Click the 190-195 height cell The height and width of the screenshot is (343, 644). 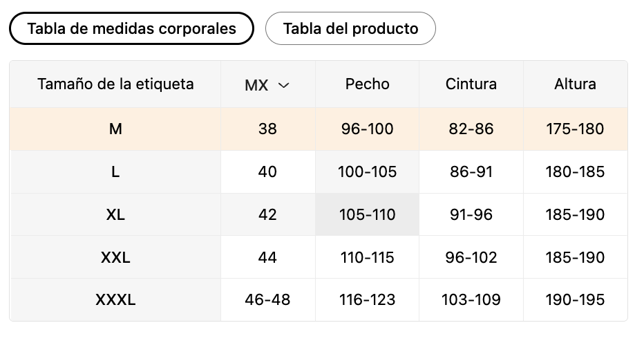(575, 300)
